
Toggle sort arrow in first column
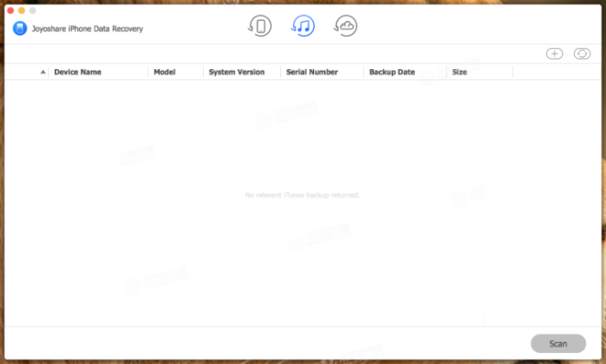[x=43, y=72]
